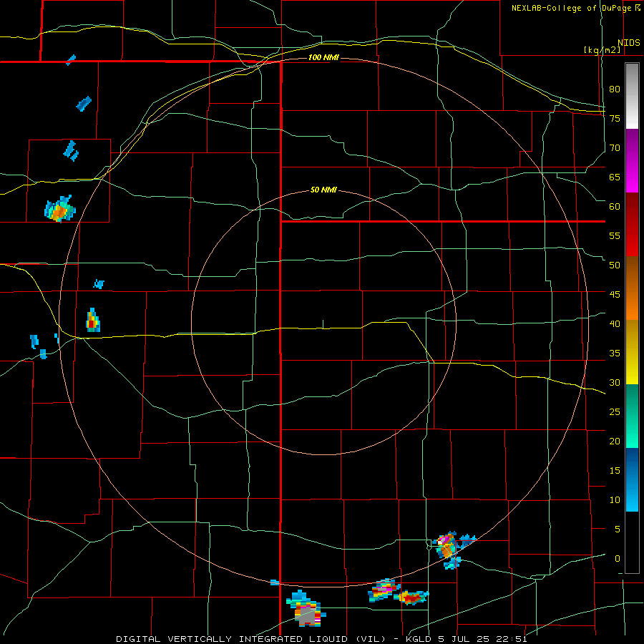This screenshot has width=644, height=644.
Task: Click the red-cored storm cell at bottom right
Action: tap(411, 597)
